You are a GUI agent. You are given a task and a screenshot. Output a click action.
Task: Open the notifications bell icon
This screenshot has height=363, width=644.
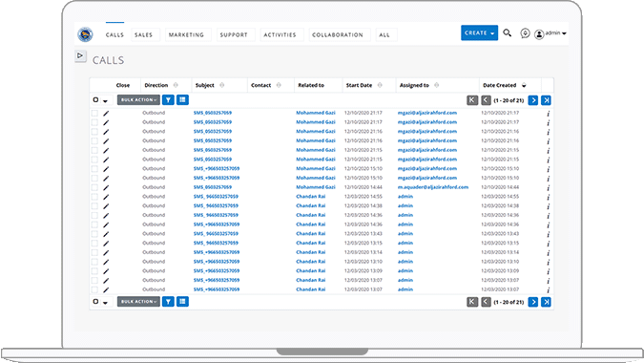525,33
